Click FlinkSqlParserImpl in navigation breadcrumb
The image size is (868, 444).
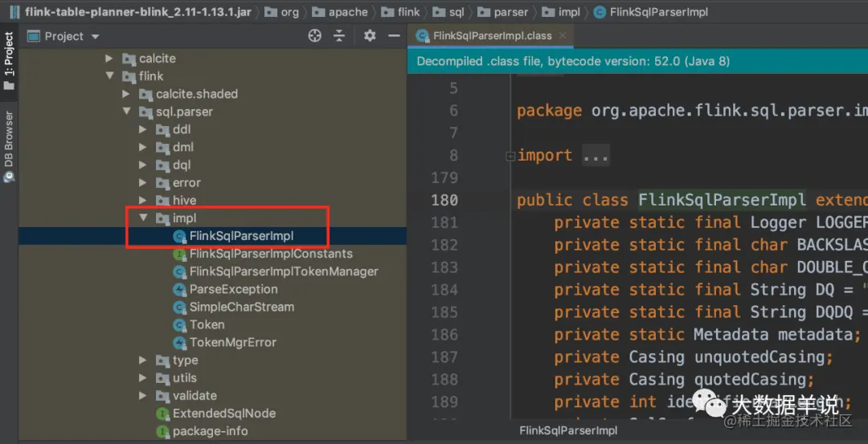tap(659, 11)
